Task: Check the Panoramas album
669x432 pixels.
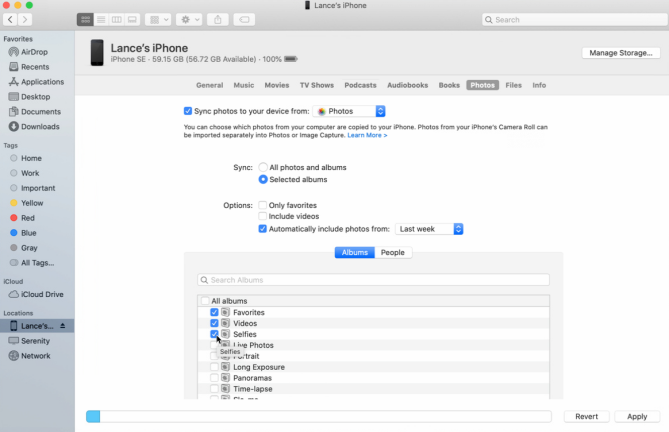Action: point(214,378)
